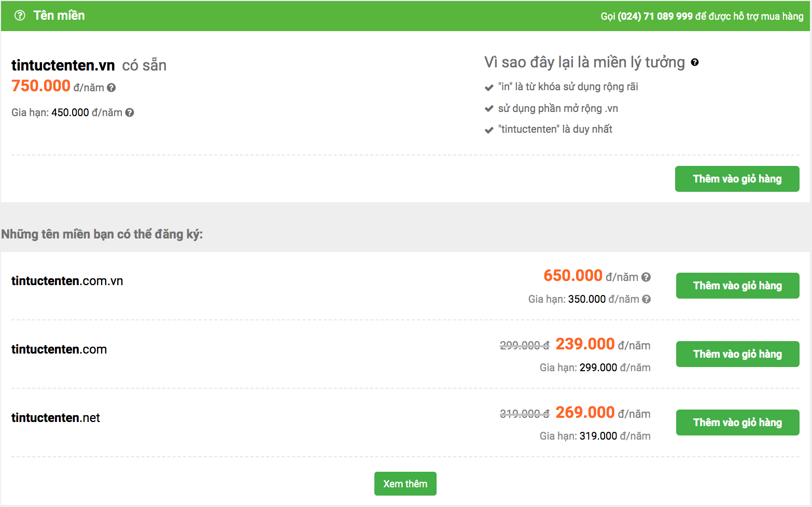Add tintuctenten.com to the cart
This screenshot has height=507, width=812.
(737, 354)
